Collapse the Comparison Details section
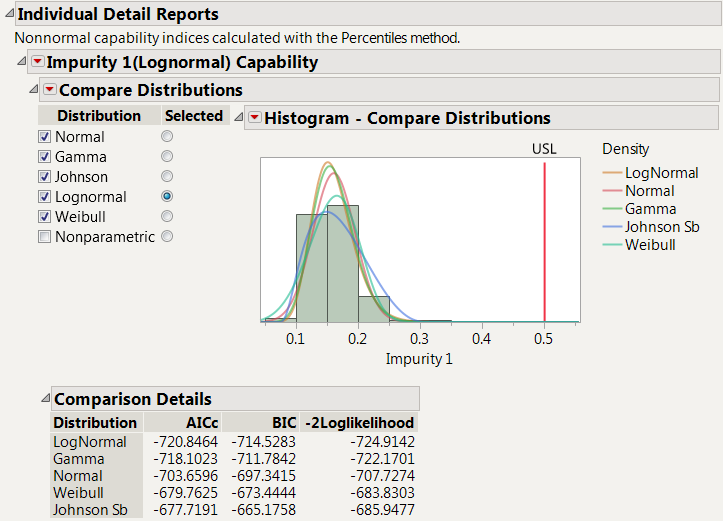The image size is (723, 521). pos(45,397)
